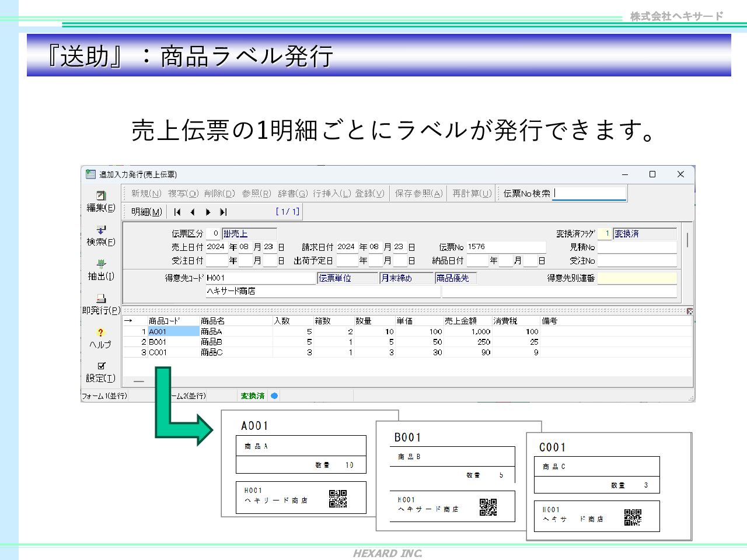747x560 pixels.
Task: Minimize the 追加入力発行 window
Action: [x=625, y=174]
